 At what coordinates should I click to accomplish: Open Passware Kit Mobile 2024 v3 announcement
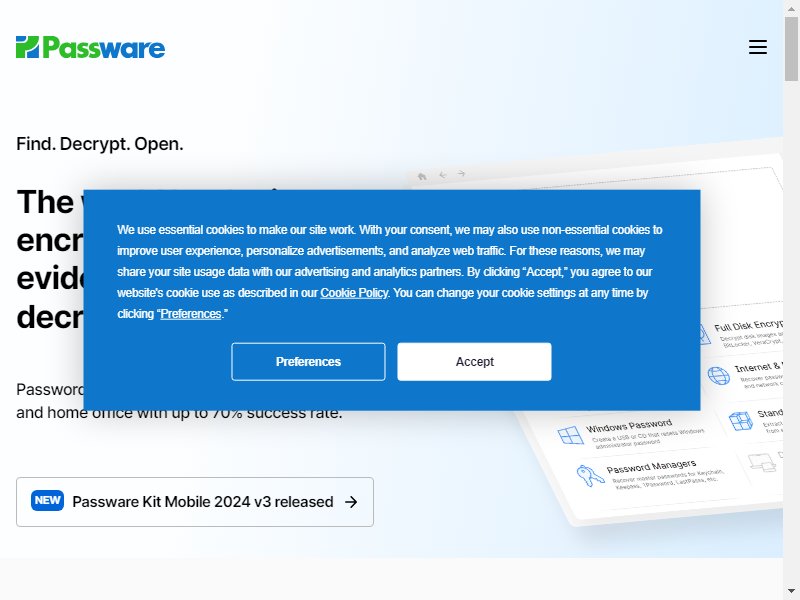[x=195, y=502]
